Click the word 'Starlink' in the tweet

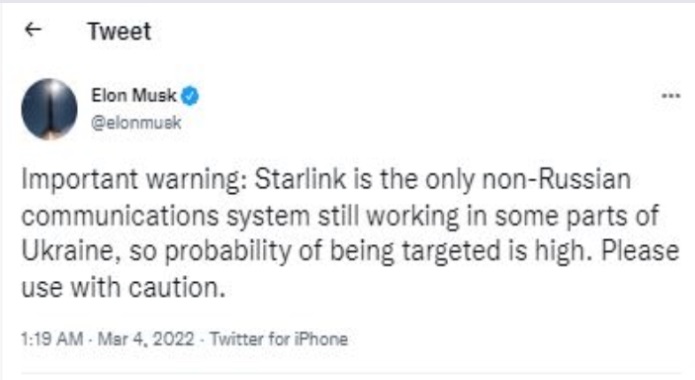click(x=300, y=179)
